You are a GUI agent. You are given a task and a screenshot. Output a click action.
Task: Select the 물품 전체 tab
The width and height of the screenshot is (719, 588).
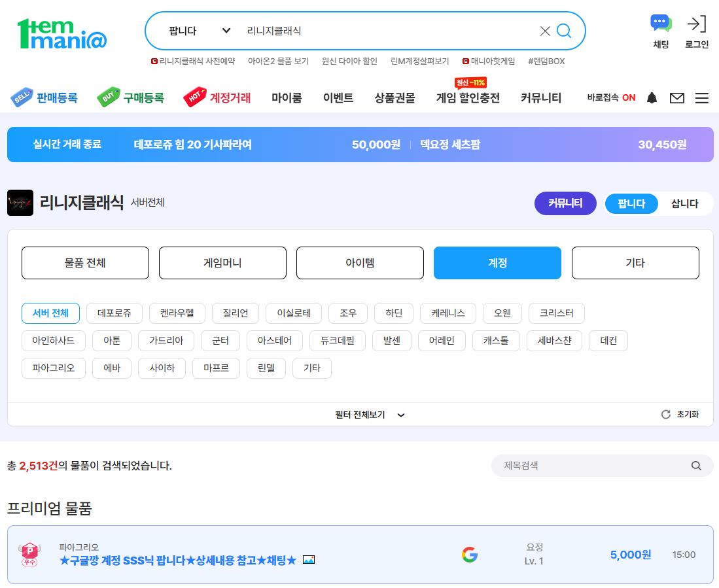click(x=85, y=263)
